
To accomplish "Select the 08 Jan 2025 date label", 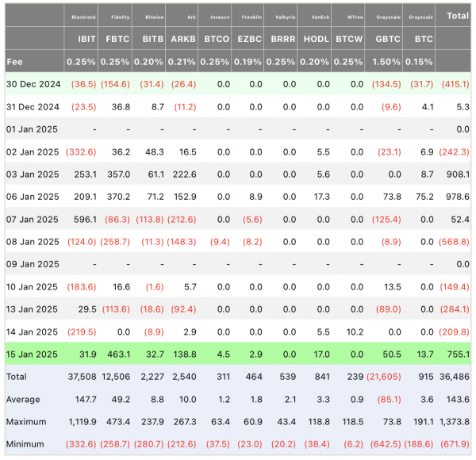I will point(33,242).
